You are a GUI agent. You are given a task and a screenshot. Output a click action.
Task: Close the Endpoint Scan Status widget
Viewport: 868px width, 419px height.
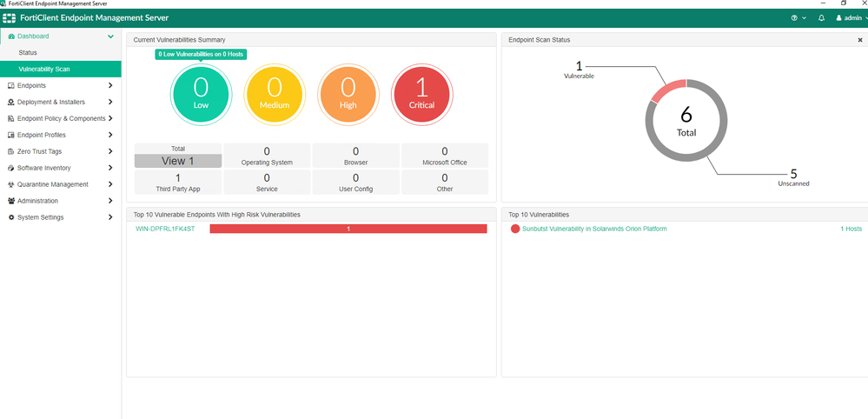pyautogui.click(x=860, y=40)
